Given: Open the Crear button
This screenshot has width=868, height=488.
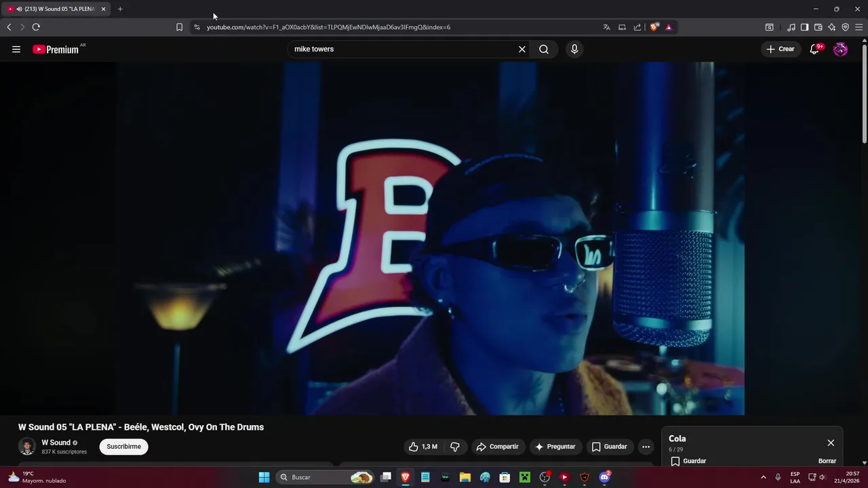Looking at the screenshot, I should point(781,49).
